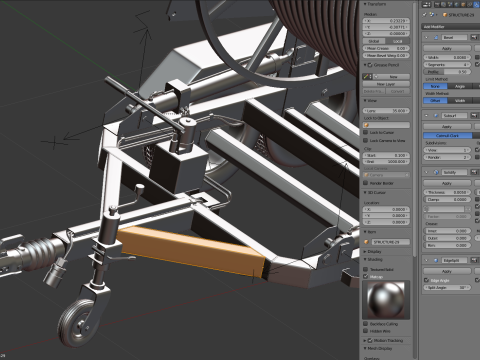Expand the Display panel

[365, 252]
